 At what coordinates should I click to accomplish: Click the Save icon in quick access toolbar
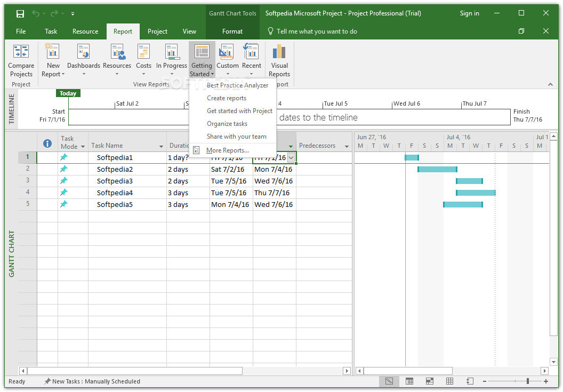coord(20,14)
